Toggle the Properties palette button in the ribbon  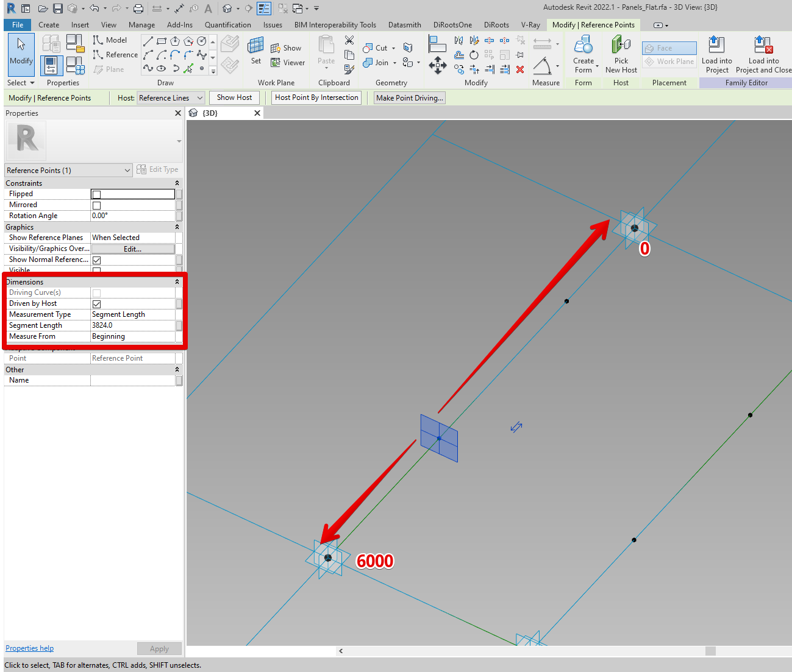click(x=51, y=65)
